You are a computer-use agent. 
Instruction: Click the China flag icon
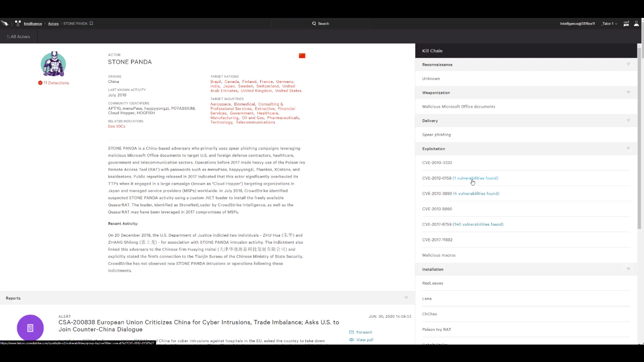coord(302,56)
